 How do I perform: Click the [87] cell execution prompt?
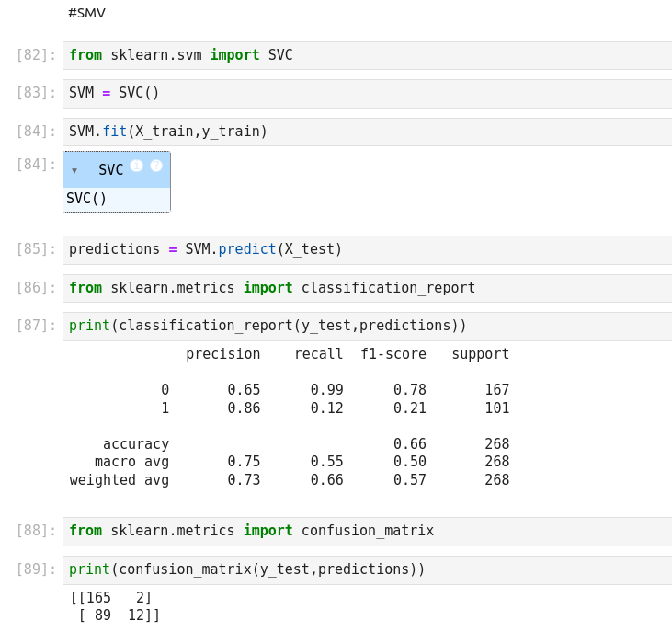36,326
